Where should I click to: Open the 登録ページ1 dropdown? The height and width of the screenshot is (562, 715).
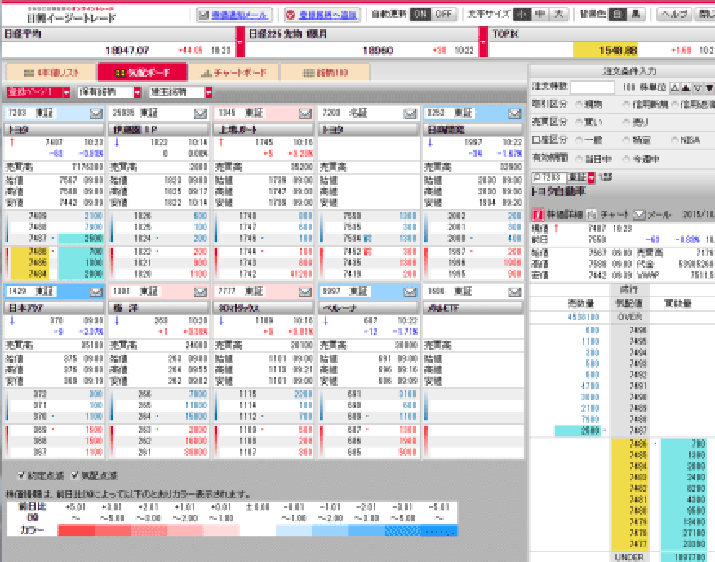pyautogui.click(x=66, y=92)
